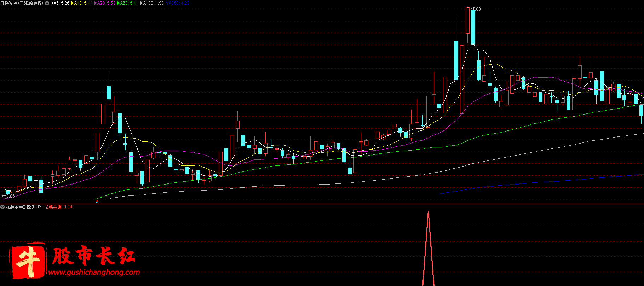Image resolution: width=644 pixels, height=286 pixels.
Task: Click the red 私募金道: 0.00 value label
Action: click(58, 207)
